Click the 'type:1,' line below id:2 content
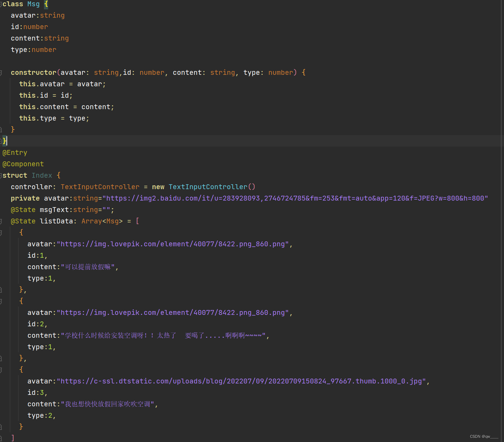 [42, 347]
